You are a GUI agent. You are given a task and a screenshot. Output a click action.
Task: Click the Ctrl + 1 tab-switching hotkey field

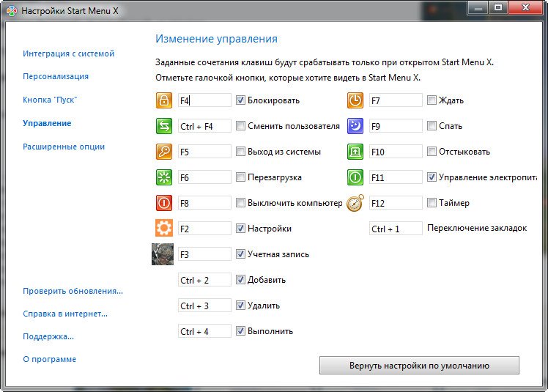point(396,229)
